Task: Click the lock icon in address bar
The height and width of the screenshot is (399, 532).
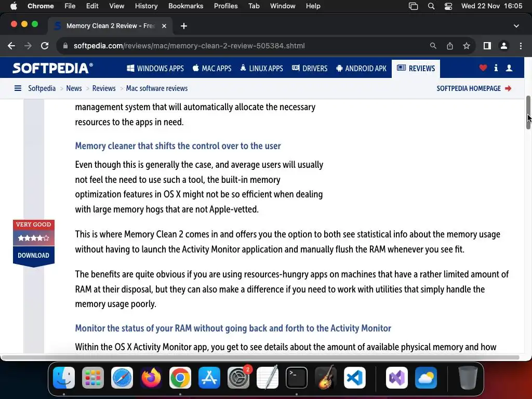Action: tap(65, 46)
